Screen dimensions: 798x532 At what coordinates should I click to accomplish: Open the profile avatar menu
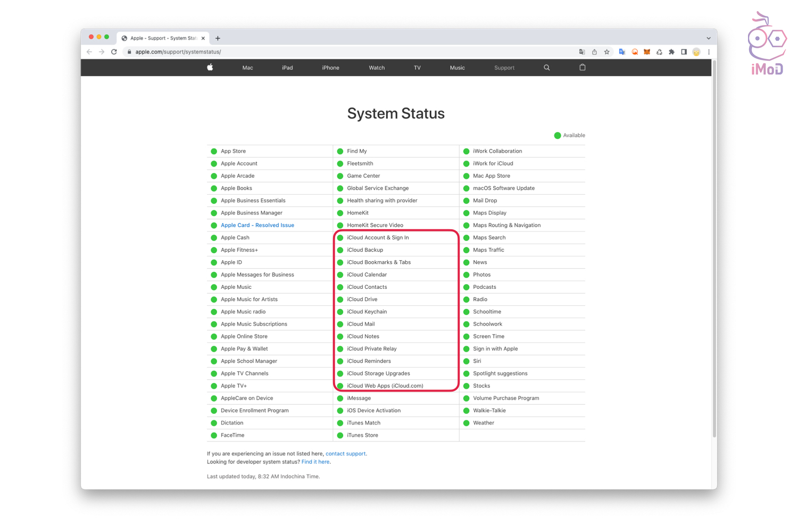point(696,52)
